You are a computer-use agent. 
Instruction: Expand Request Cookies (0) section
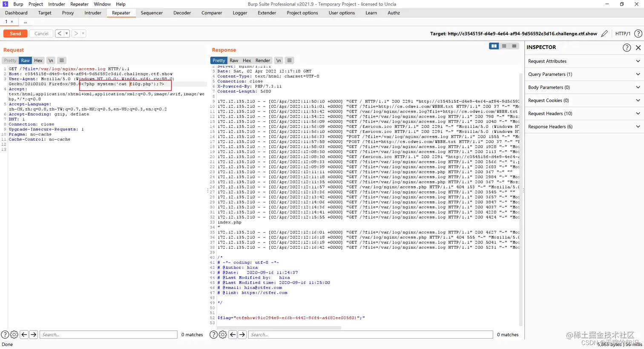[584, 101]
